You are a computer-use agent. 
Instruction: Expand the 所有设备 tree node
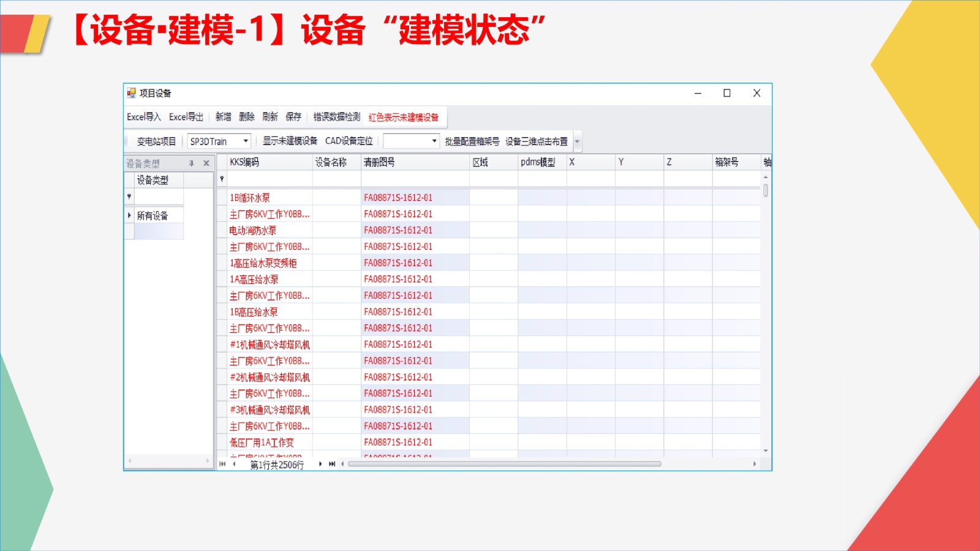[x=129, y=216]
